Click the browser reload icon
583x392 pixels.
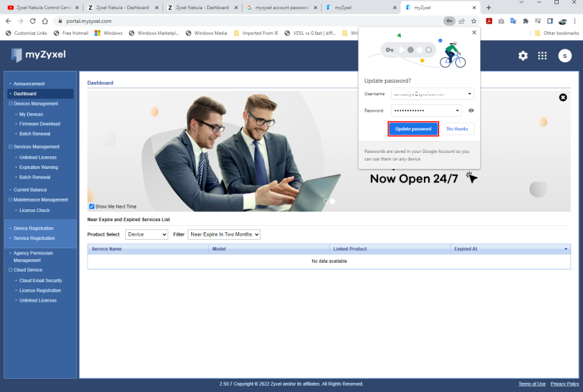pos(33,21)
